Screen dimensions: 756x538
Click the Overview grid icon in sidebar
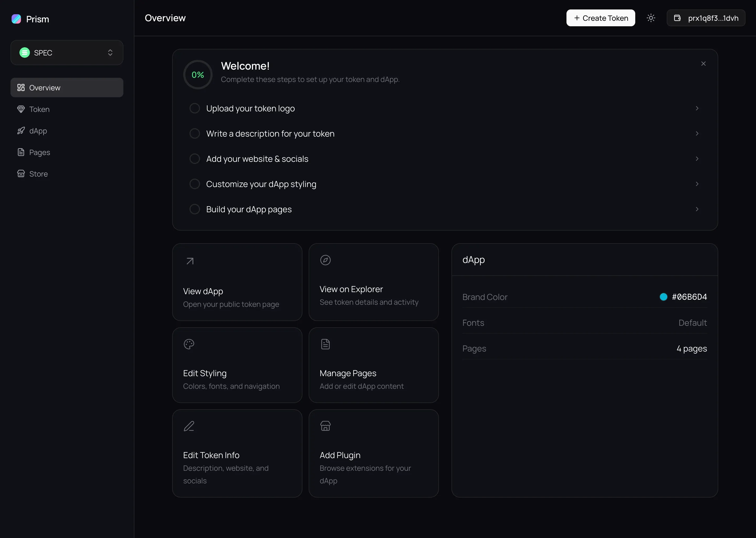[21, 87]
